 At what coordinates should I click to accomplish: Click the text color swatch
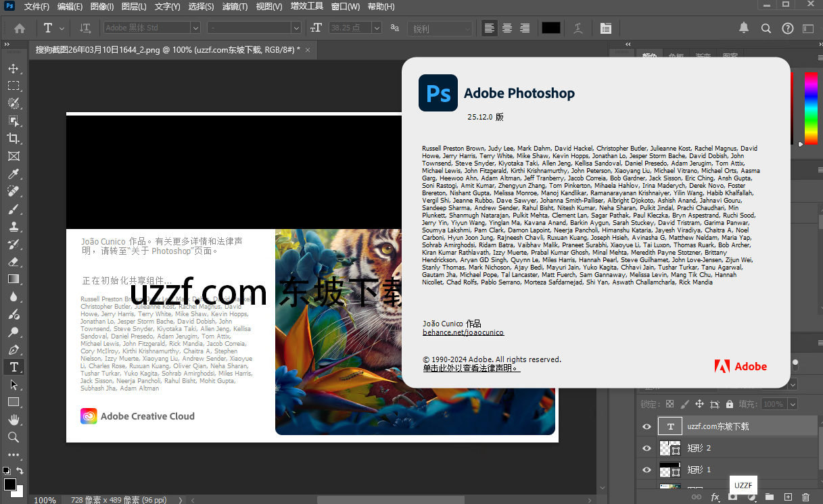[550, 28]
